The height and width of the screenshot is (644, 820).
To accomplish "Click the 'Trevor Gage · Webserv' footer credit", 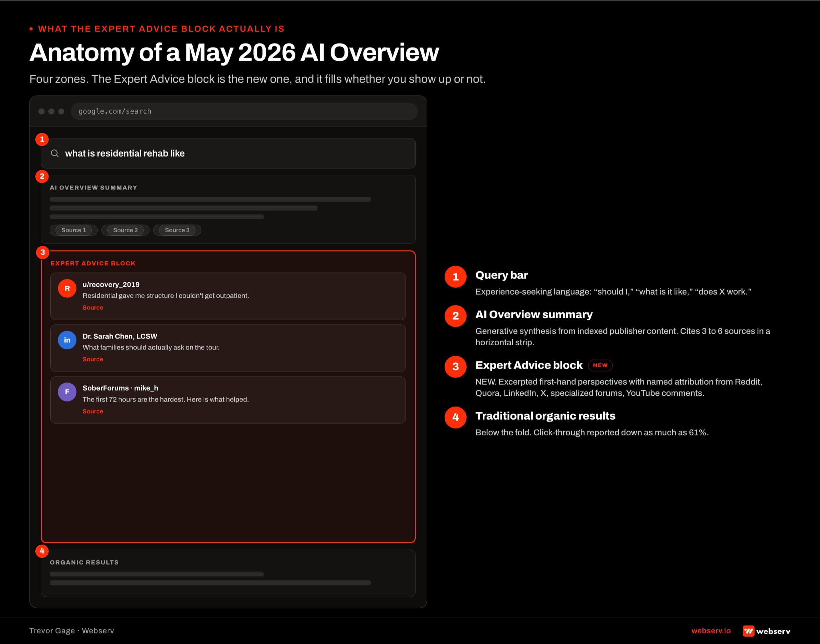I will [x=72, y=631].
